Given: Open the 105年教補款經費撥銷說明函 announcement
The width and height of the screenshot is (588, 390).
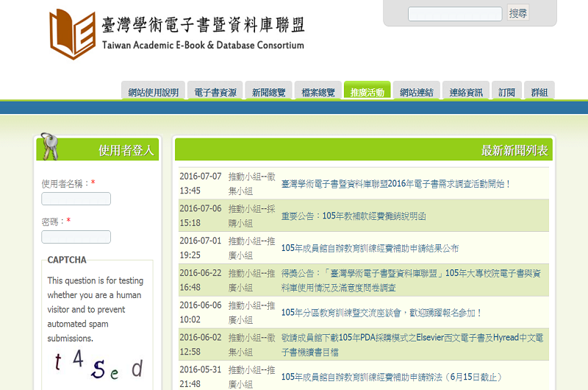Looking at the screenshot, I should 353,216.
